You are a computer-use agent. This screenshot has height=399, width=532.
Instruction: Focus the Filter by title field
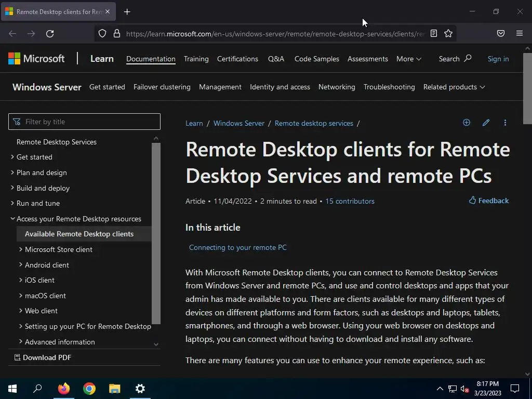(84, 122)
